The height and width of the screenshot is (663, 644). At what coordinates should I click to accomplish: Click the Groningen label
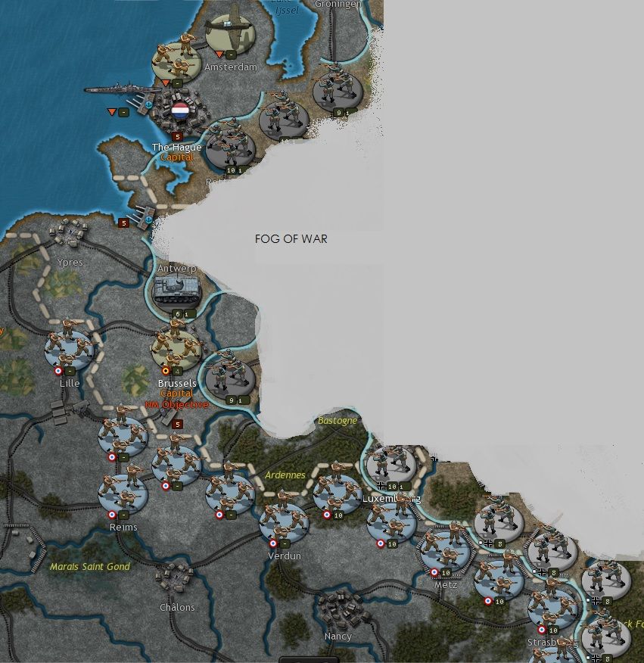pyautogui.click(x=338, y=5)
